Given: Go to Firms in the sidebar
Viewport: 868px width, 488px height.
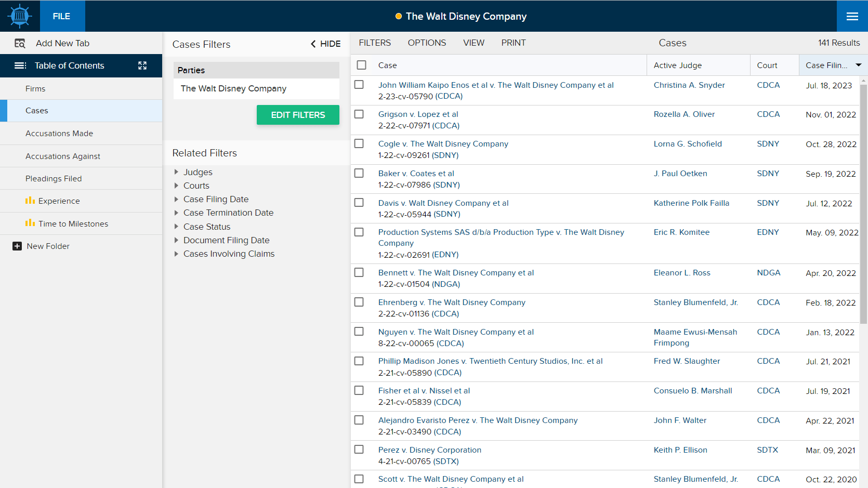Looking at the screenshot, I should 81,89.
